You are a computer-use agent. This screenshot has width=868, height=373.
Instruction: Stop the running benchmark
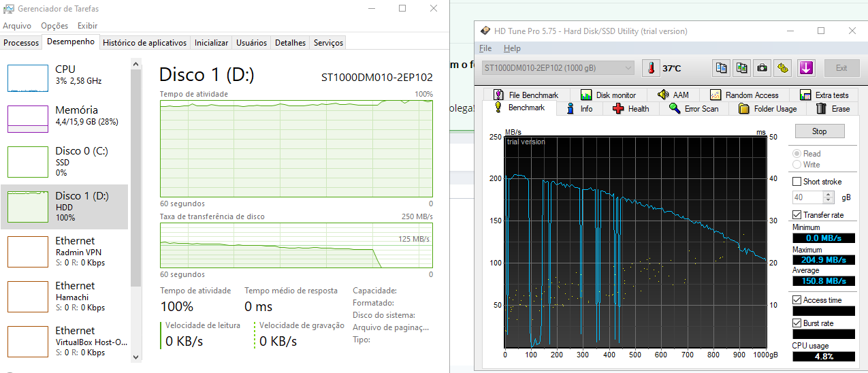[819, 131]
